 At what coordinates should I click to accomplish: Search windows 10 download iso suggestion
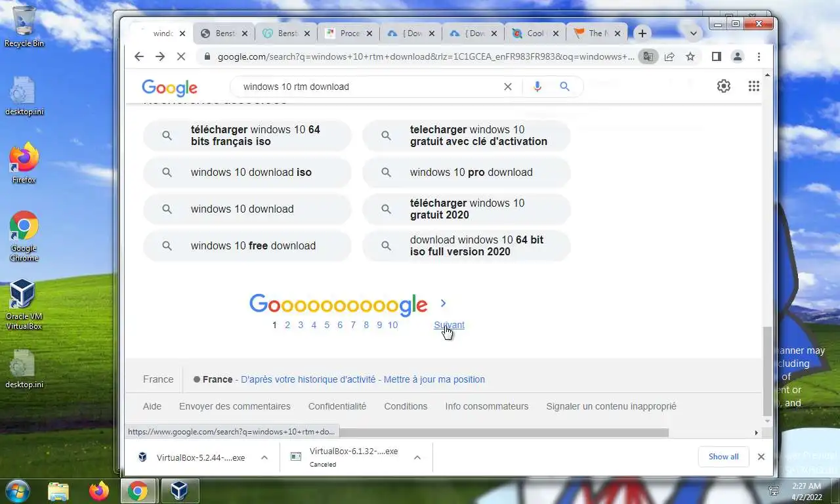coord(247,172)
